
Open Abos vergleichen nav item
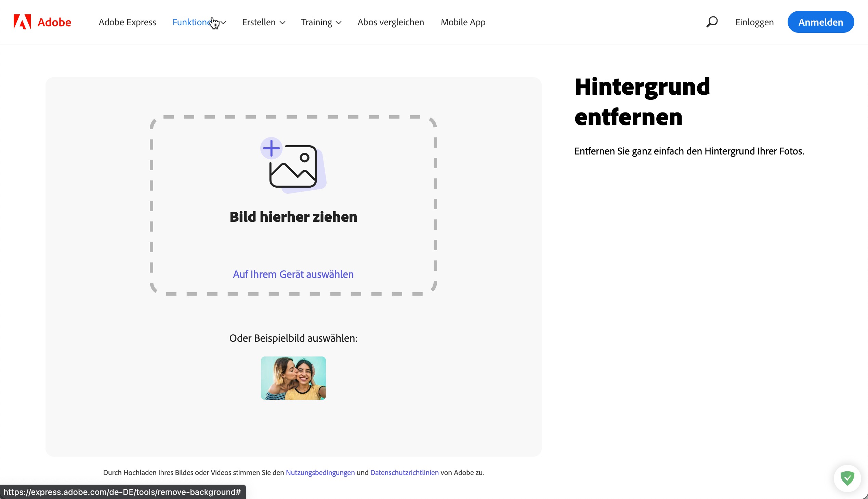pos(391,22)
